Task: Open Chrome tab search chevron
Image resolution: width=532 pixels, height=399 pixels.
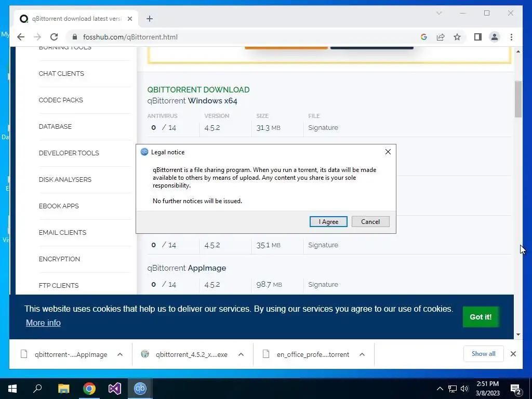Action: pos(438,13)
